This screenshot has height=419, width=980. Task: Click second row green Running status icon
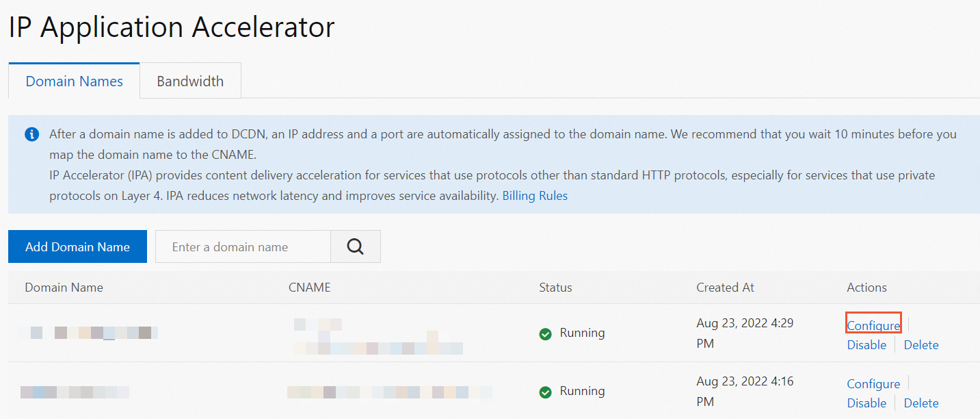545,392
